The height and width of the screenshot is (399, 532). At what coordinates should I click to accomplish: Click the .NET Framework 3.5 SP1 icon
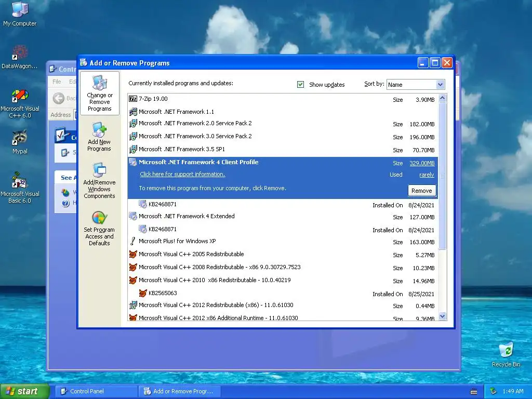click(133, 149)
